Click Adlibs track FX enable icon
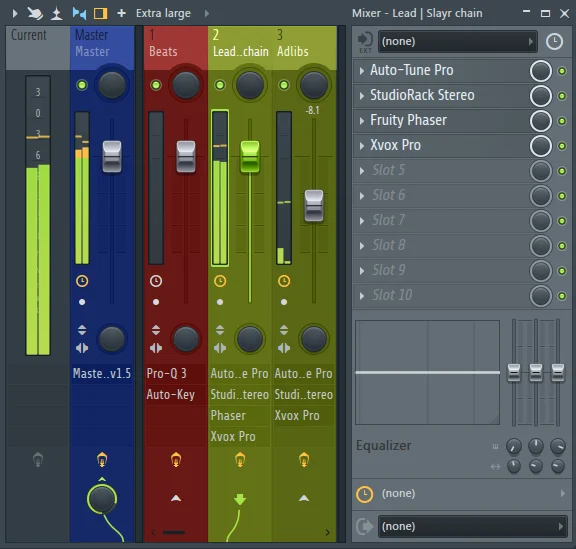The height and width of the screenshot is (549, 576). point(304,459)
